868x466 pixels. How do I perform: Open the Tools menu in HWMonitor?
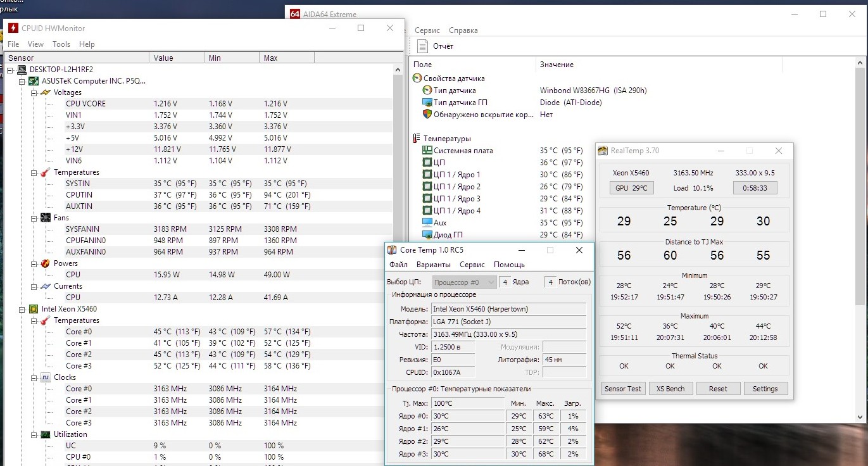[x=61, y=44]
